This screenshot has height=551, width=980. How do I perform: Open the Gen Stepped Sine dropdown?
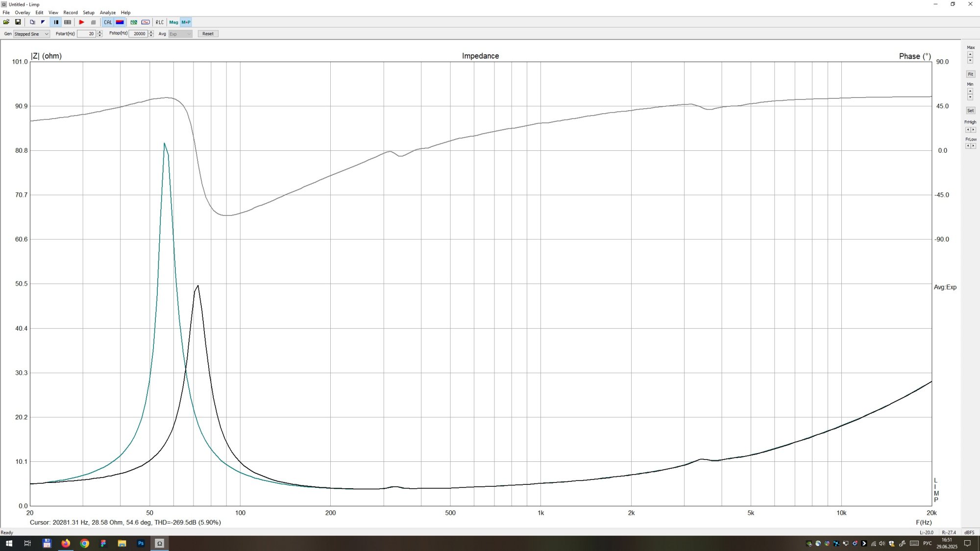point(31,34)
